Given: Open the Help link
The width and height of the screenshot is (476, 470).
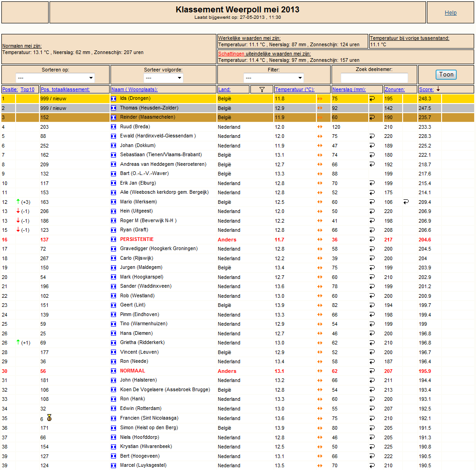Looking at the screenshot, I should point(450,13).
